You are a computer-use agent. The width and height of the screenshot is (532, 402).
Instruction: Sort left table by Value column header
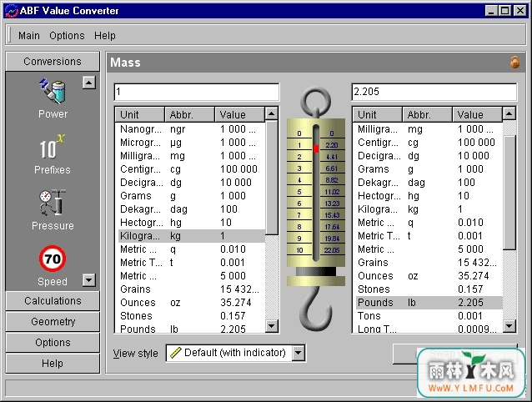[239, 114]
